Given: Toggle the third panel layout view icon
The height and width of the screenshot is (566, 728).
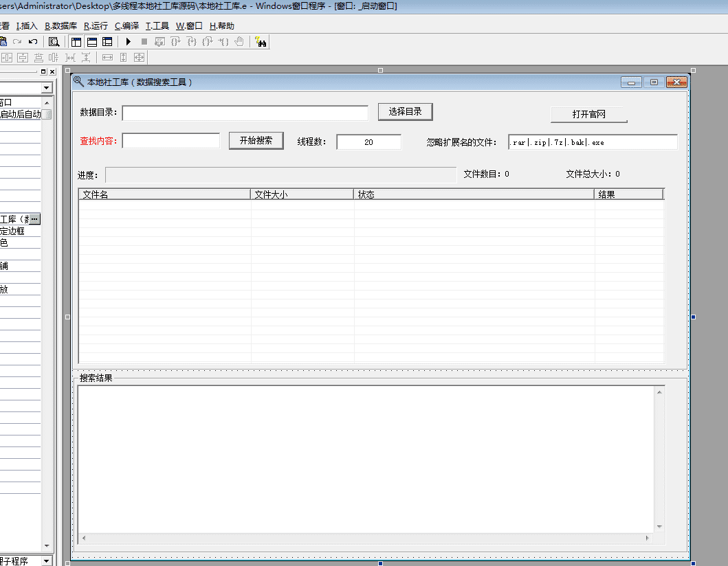Looking at the screenshot, I should point(107,42).
